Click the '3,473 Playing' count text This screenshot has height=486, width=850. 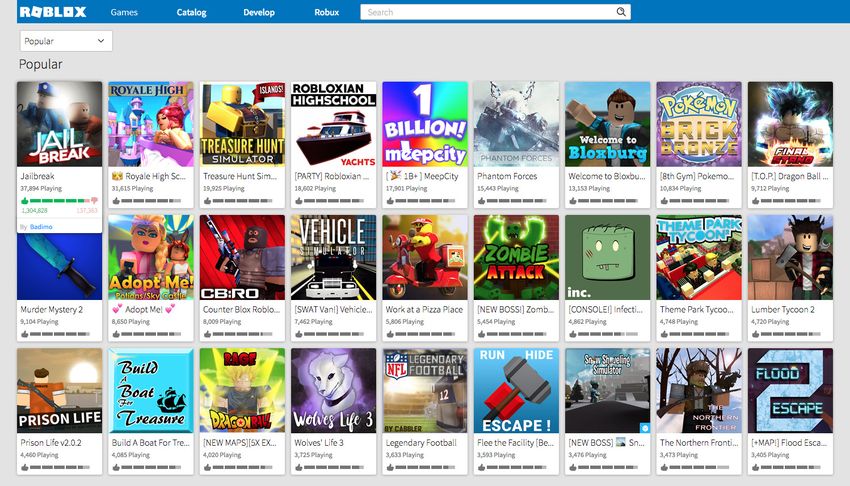tap(679, 455)
